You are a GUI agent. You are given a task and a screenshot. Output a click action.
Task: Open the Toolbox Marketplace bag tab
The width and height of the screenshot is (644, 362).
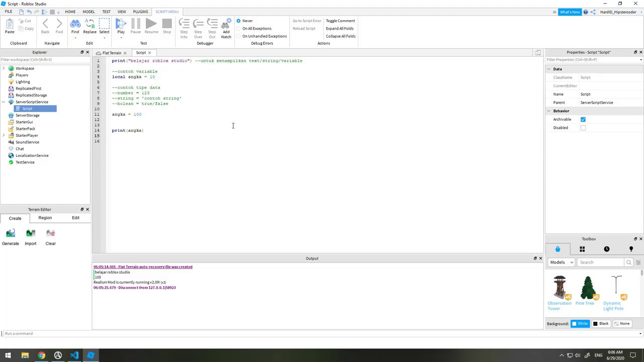[557, 249]
